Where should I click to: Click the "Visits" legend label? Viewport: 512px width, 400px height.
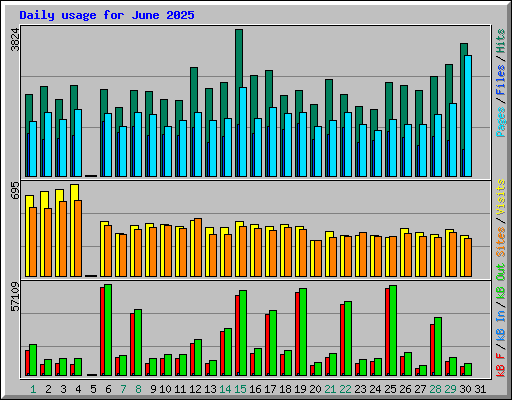tap(501, 197)
